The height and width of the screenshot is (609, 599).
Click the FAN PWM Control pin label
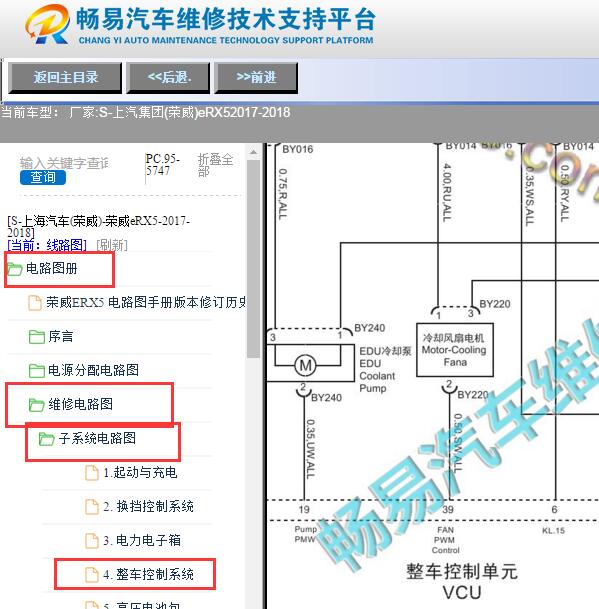[445, 540]
